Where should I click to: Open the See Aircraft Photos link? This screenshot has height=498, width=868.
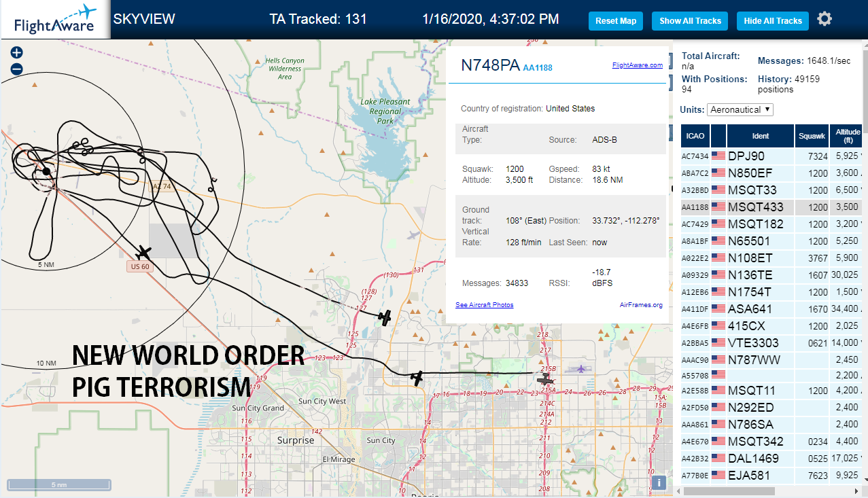pyautogui.click(x=484, y=305)
